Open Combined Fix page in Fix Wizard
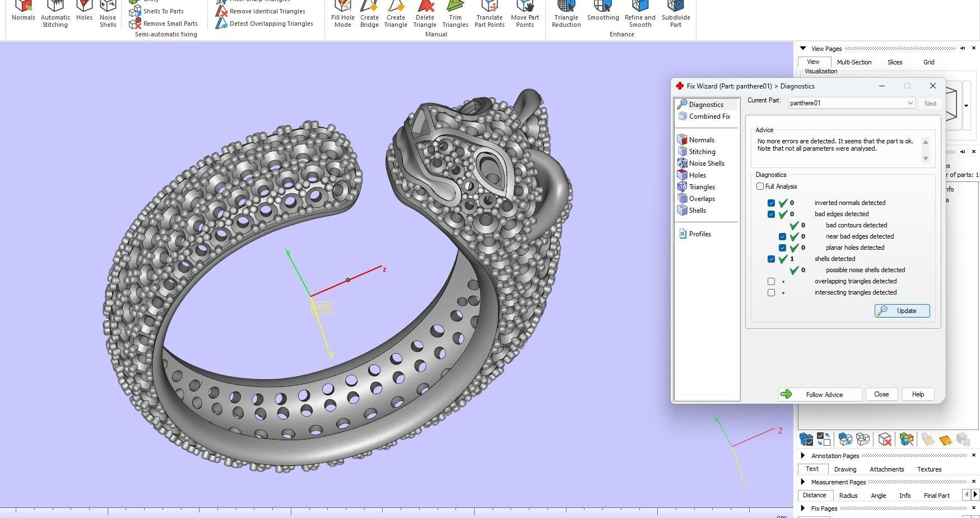This screenshot has width=980, height=518. (704, 116)
